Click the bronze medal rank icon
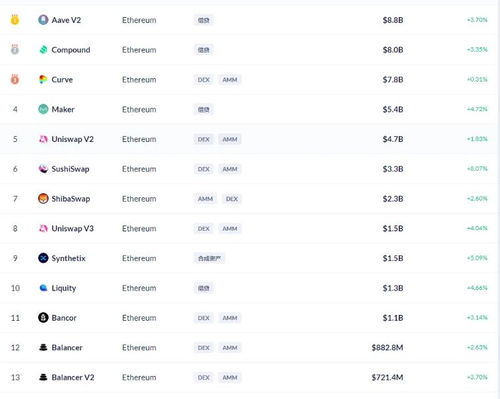 (x=15, y=79)
